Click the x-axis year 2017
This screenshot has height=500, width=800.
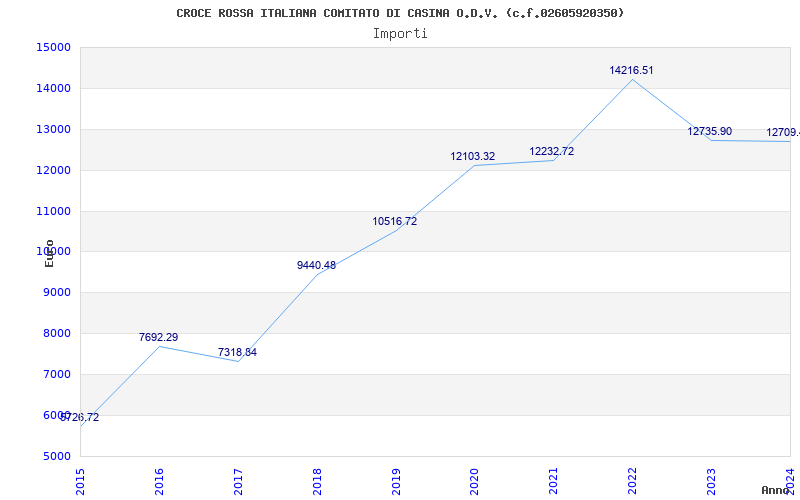238,482
